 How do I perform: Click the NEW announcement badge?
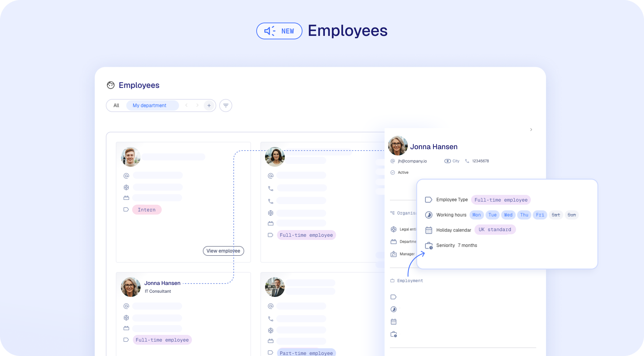click(279, 31)
